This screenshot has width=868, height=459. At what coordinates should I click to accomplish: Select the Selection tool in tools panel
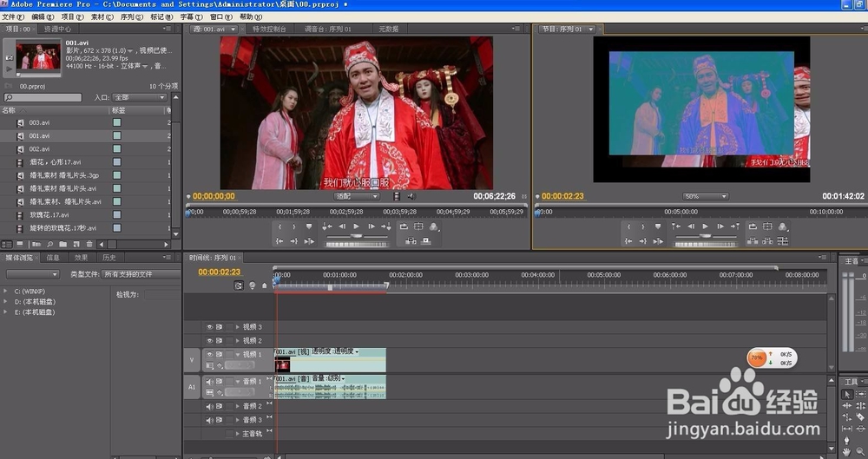pyautogui.click(x=847, y=394)
